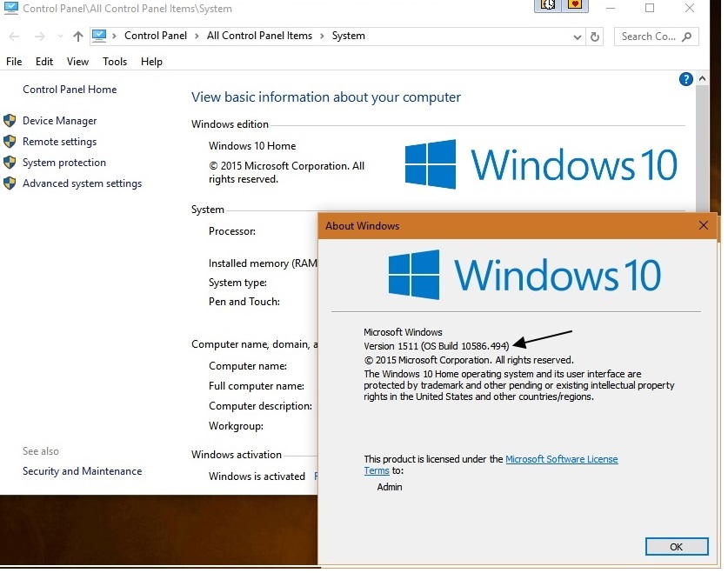Screen dimensions: 728x573
Task: Click the heart icon in title bar
Action: point(575,5)
